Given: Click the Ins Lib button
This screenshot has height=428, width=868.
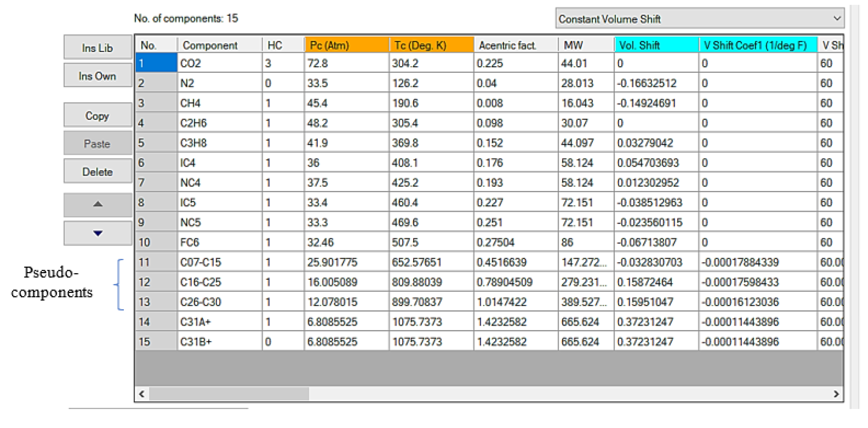Looking at the screenshot, I should click(x=97, y=47).
